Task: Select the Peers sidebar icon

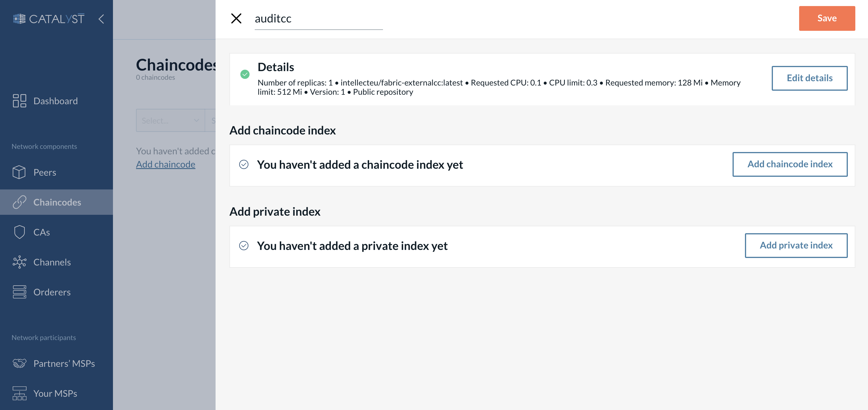Action: 20,172
